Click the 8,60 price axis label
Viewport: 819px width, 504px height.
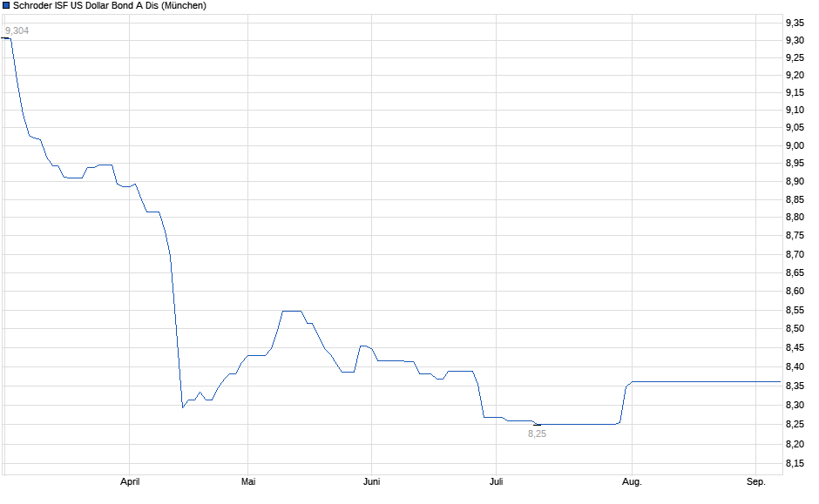click(x=795, y=291)
